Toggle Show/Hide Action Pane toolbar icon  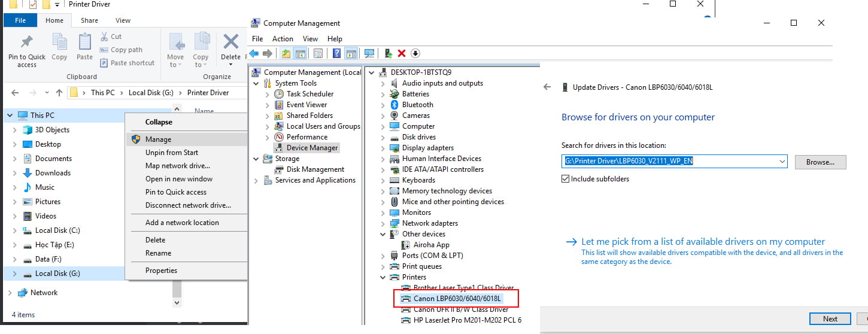351,53
